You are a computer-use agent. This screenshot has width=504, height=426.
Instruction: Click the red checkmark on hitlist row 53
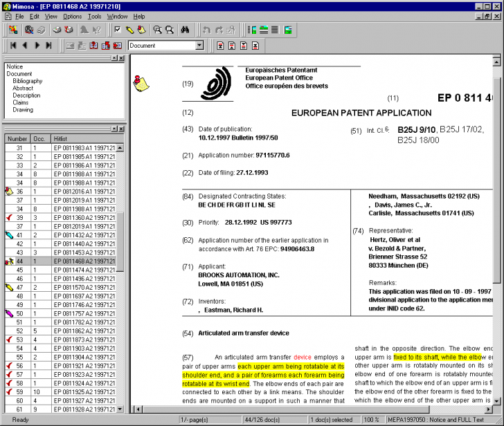point(9,340)
